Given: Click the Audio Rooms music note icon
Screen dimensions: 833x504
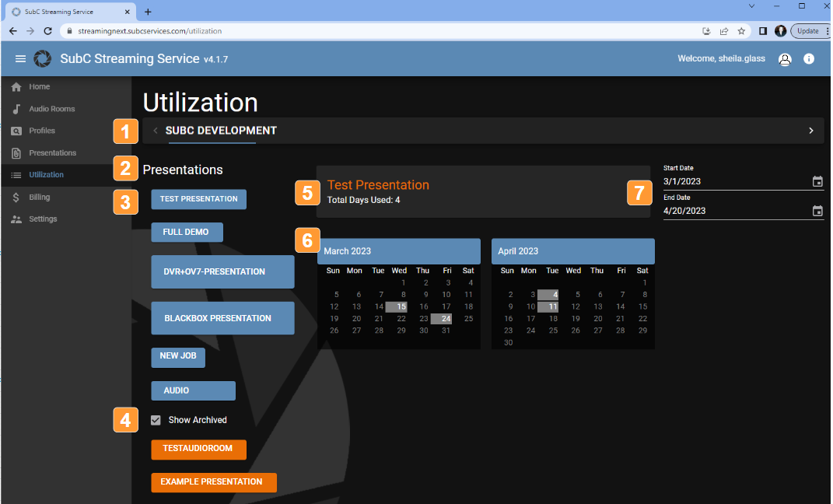Looking at the screenshot, I should click(x=16, y=109).
